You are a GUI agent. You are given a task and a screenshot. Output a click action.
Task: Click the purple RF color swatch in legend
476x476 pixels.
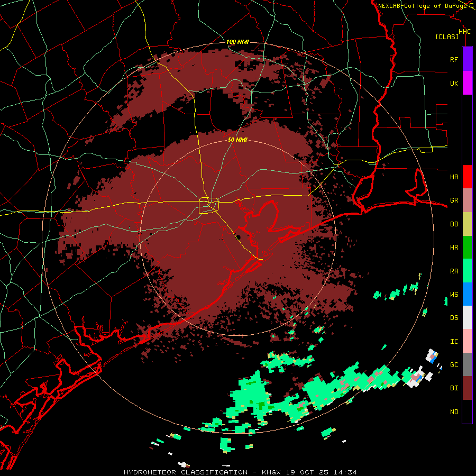[x=467, y=59]
